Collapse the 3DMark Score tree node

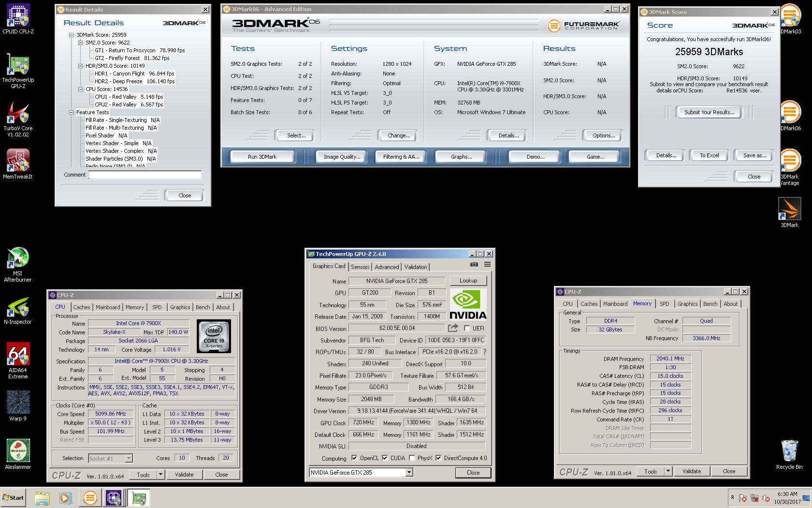(71, 35)
